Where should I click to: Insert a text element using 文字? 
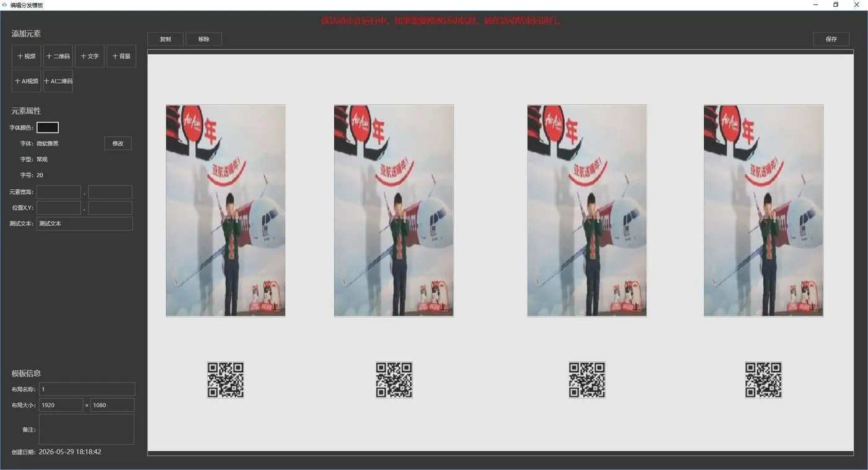point(90,56)
